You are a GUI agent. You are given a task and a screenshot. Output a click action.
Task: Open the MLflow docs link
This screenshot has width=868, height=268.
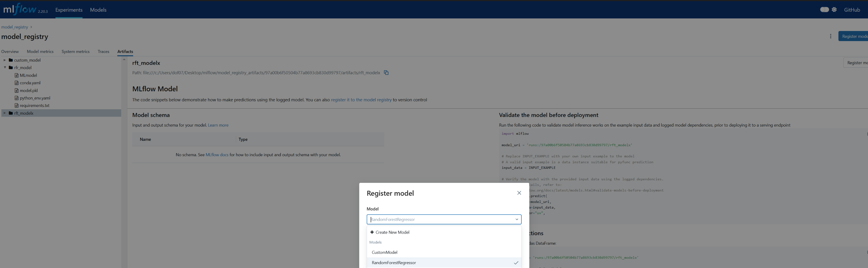point(217,155)
